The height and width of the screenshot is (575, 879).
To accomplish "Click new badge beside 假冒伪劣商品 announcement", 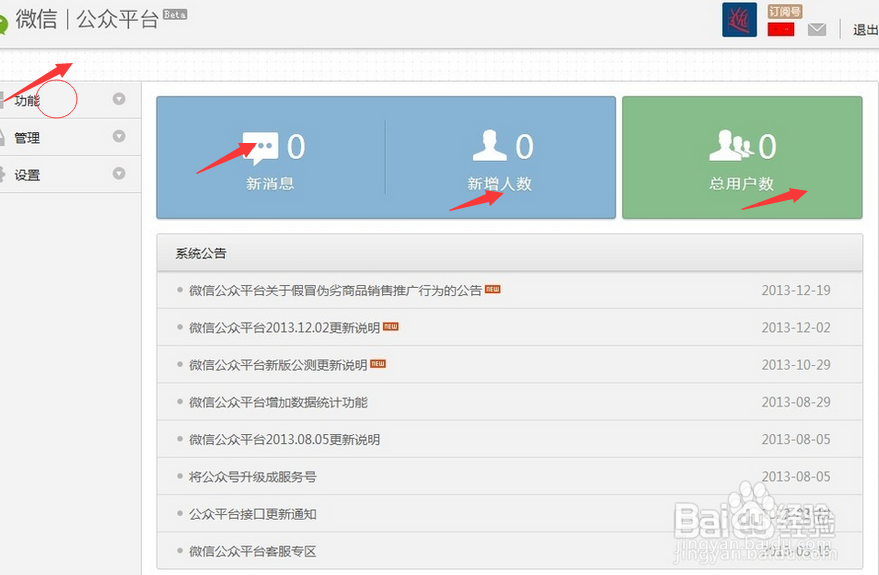I will [493, 289].
